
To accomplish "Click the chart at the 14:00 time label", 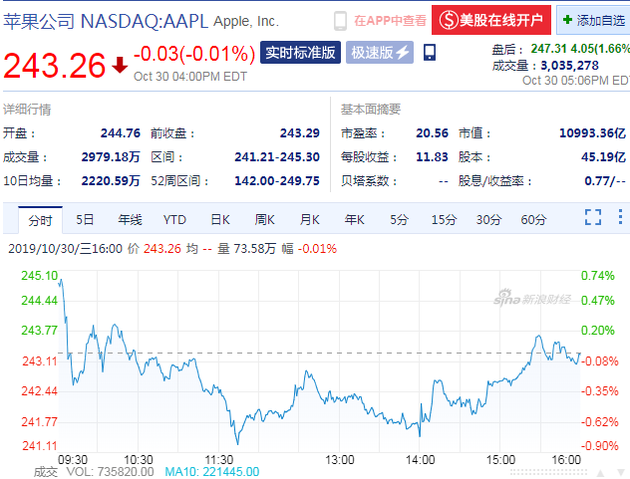I will (x=420, y=459).
